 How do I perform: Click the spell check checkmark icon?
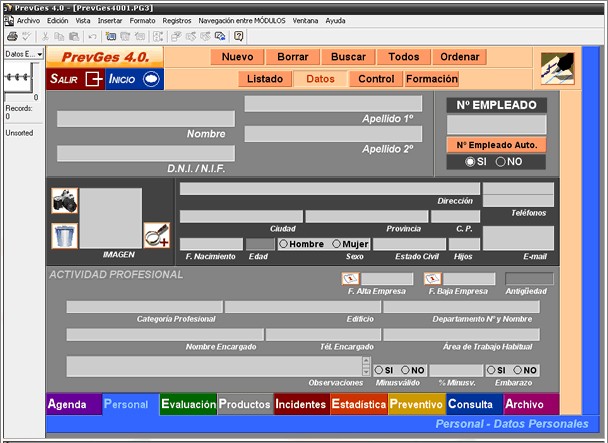[26, 36]
